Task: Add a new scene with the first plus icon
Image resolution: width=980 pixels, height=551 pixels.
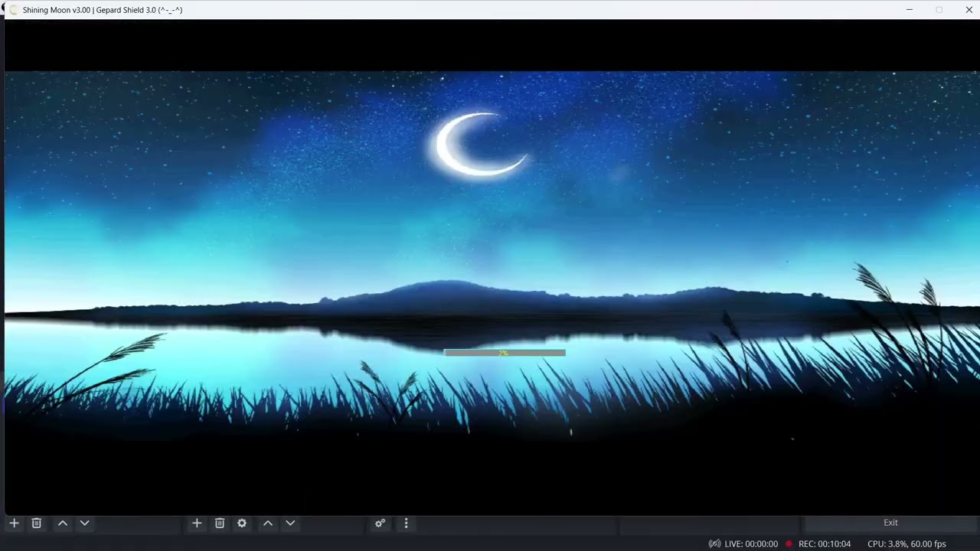Action: (x=14, y=523)
